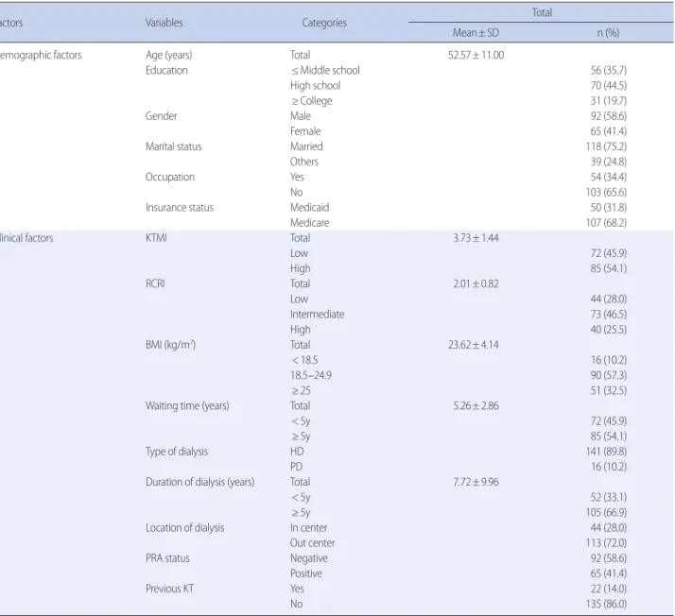Click the value '113 (72.0)'
675x616 pixels.
pos(606,543)
